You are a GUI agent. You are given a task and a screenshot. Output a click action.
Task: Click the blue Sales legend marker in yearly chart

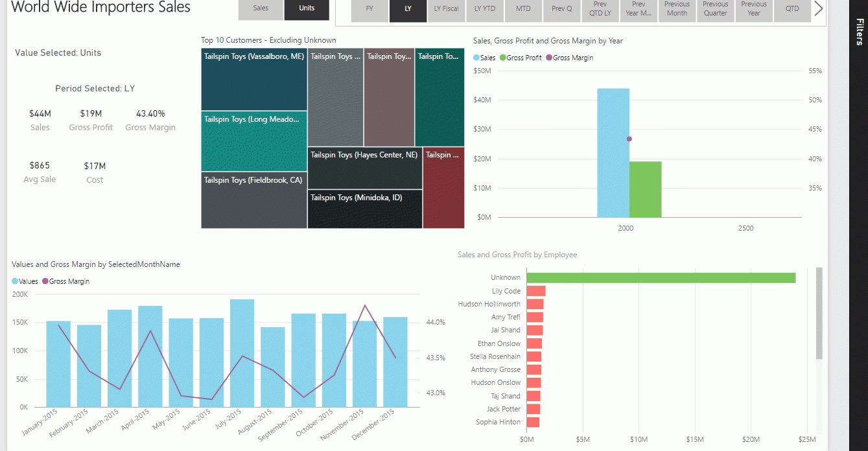[x=476, y=58]
